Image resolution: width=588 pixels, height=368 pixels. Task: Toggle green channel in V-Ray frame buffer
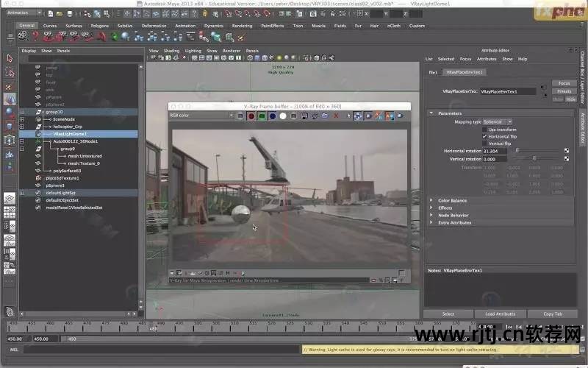click(x=262, y=116)
